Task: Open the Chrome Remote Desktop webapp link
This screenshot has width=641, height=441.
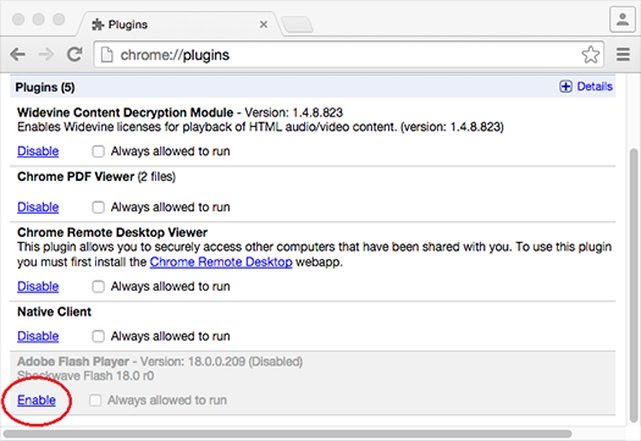Action: [221, 262]
